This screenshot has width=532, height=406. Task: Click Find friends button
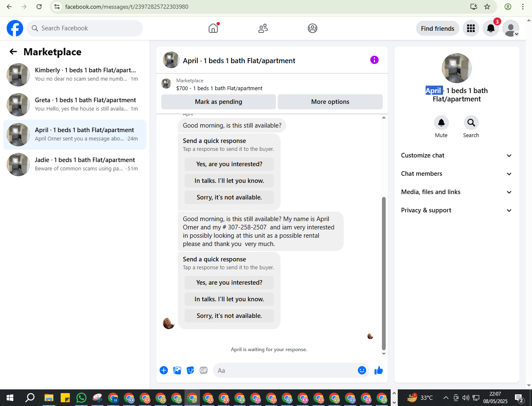point(438,28)
